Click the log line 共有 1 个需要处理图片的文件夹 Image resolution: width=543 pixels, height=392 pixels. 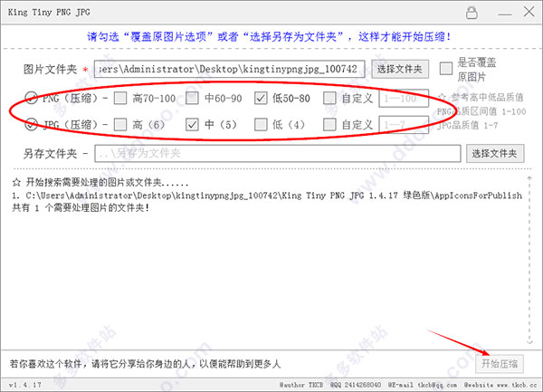81,208
